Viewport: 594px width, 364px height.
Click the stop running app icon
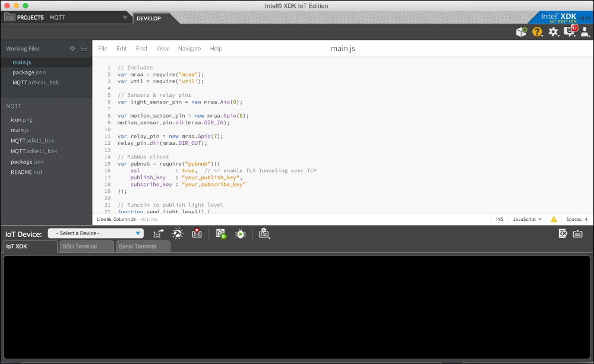[x=197, y=233]
